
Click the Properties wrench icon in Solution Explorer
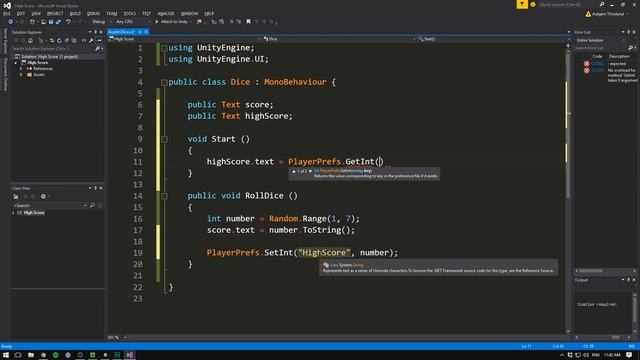(x=91, y=40)
